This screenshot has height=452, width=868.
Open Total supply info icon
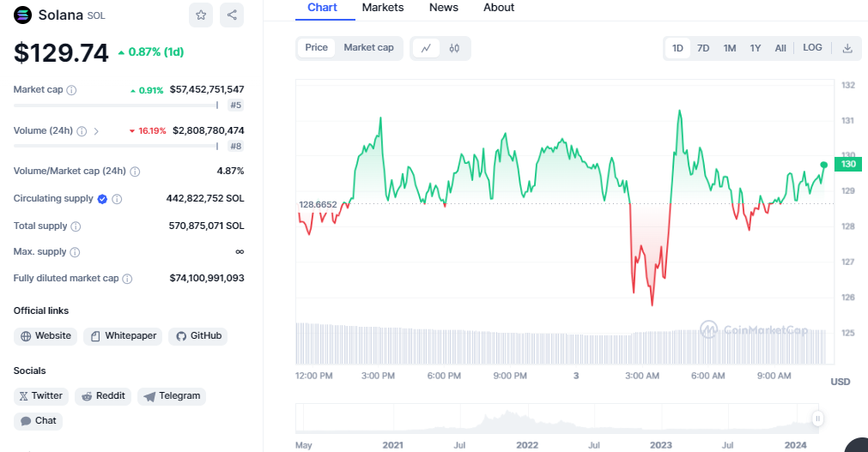coord(76,226)
